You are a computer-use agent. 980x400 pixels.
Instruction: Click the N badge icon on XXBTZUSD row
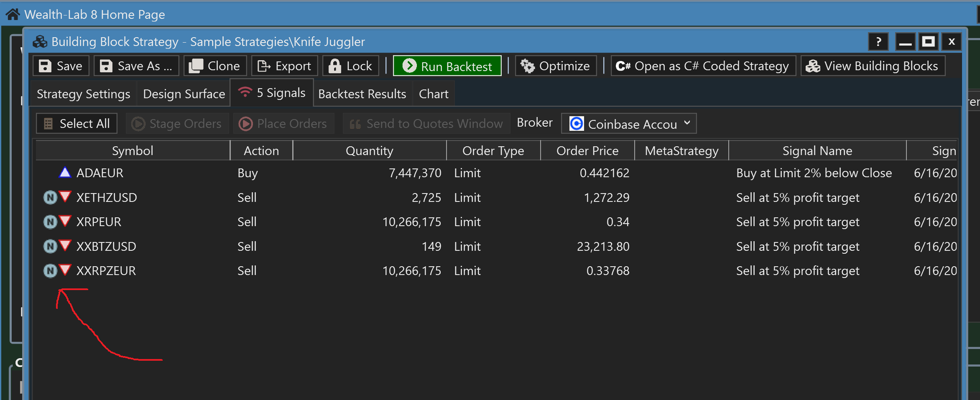(50, 246)
